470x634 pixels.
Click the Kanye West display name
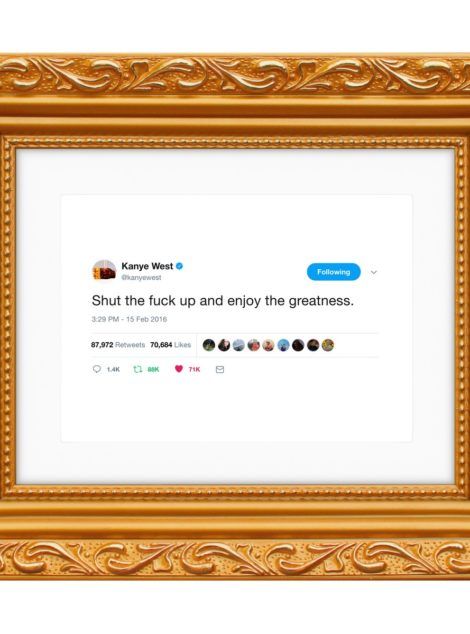(147, 266)
